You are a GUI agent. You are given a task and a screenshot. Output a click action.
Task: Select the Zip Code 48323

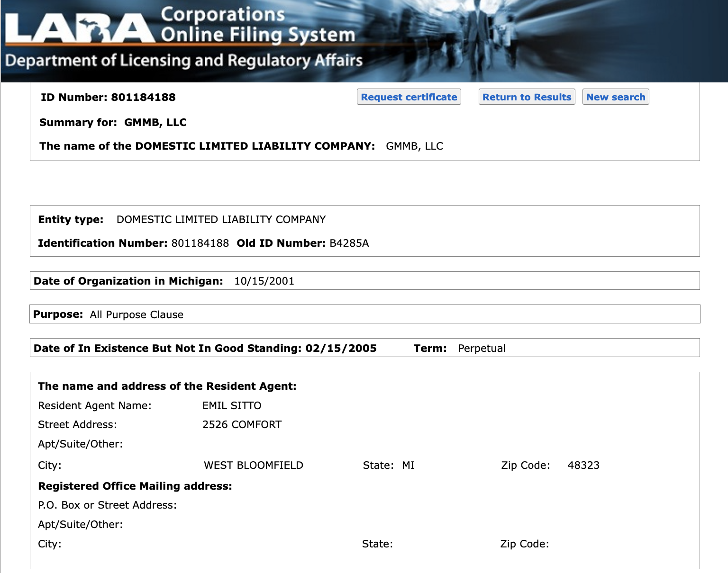pos(583,466)
